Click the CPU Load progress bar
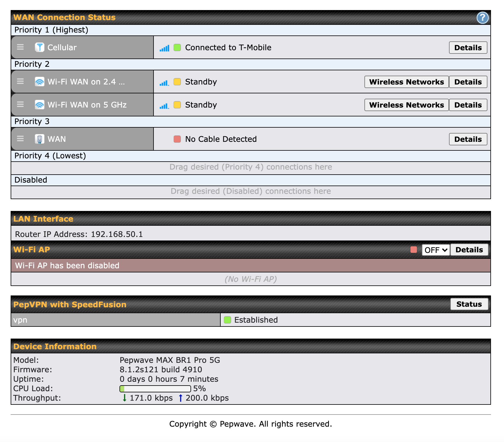Image resolution: width=504 pixels, height=442 pixels. click(155, 389)
